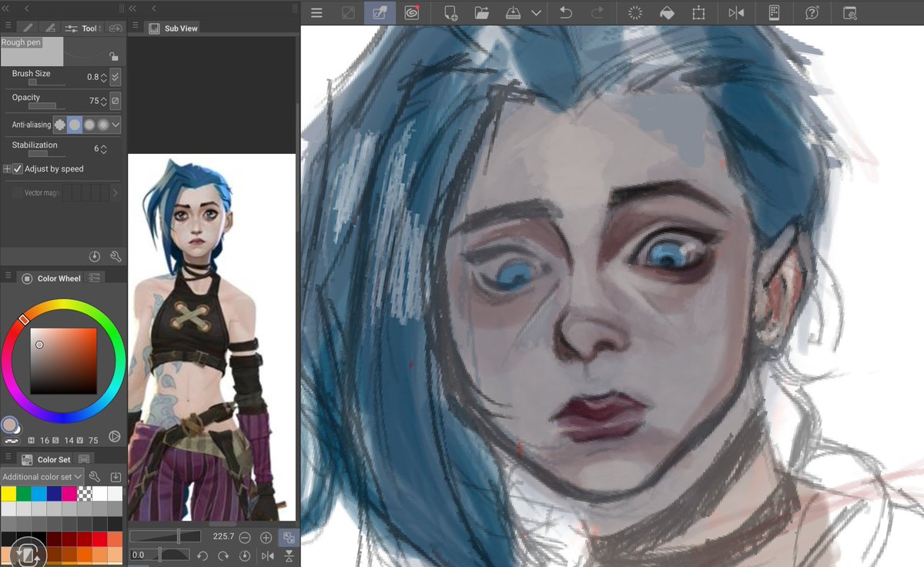The height and width of the screenshot is (567, 924).
Task: Open the Color Set tab
Action: [x=46, y=459]
